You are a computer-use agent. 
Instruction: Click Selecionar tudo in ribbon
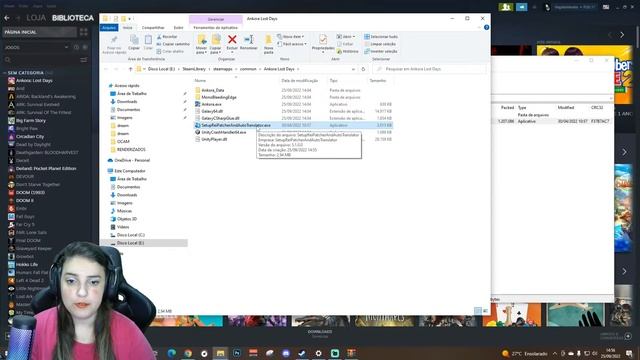[x=381, y=37]
